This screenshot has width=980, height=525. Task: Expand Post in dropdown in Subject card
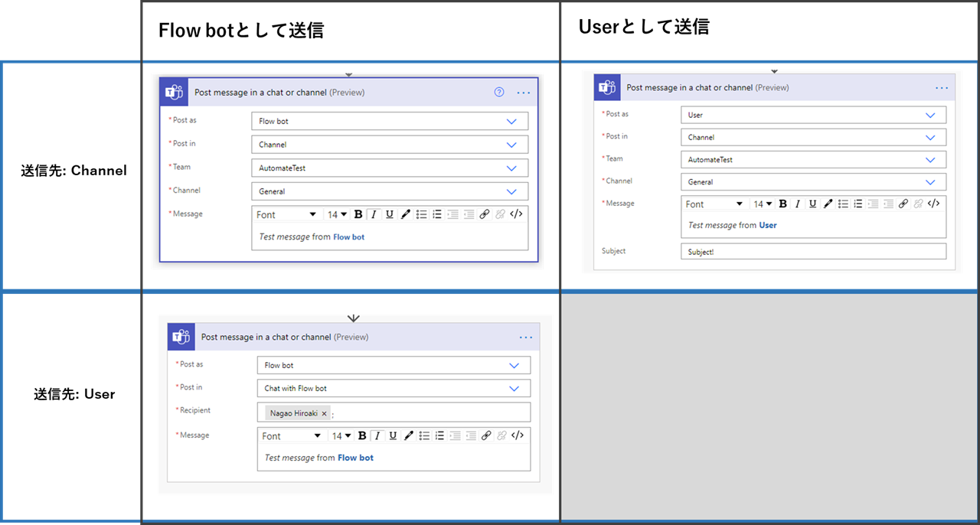930,137
